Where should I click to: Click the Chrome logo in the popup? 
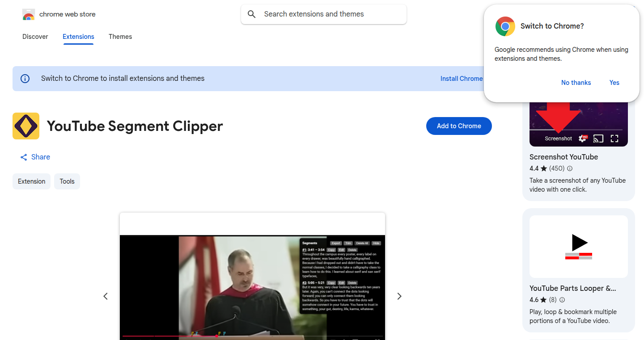505,26
